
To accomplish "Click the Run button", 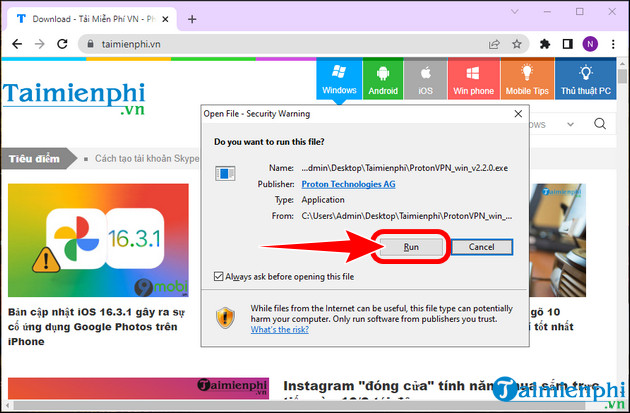I will pyautogui.click(x=410, y=246).
